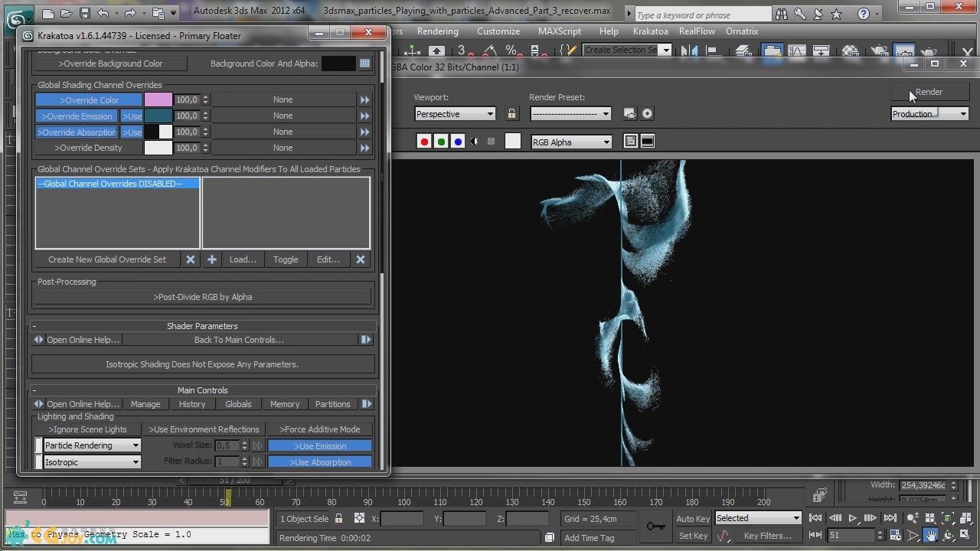Toggle the blue channel display

pos(458,142)
